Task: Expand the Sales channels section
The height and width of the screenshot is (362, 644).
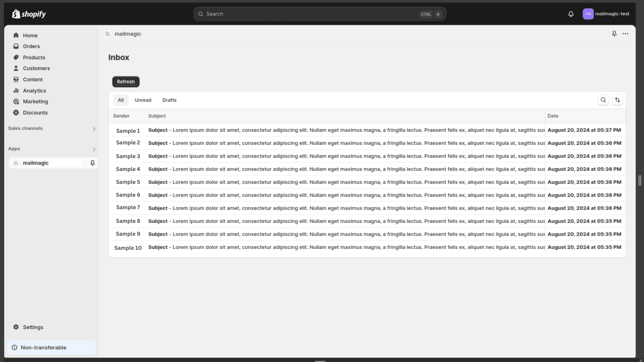Action: pos(94,129)
